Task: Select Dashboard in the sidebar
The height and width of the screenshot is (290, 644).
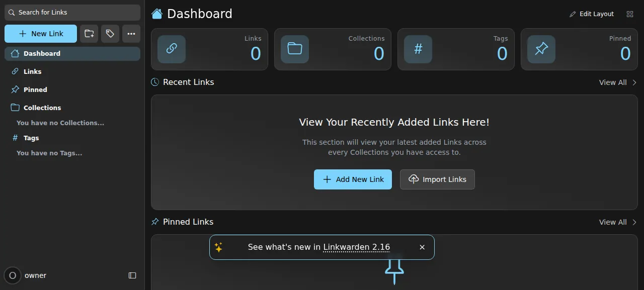Action: click(72, 54)
